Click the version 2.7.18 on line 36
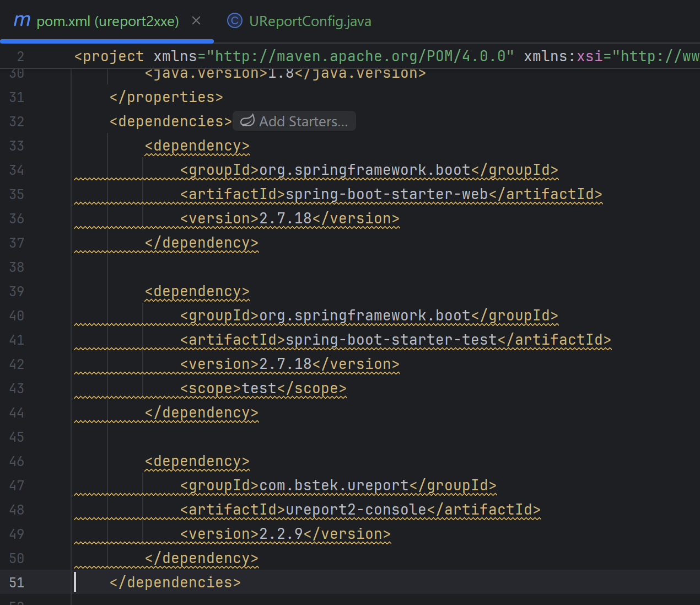Viewport: 700px width, 605px height. (x=284, y=218)
